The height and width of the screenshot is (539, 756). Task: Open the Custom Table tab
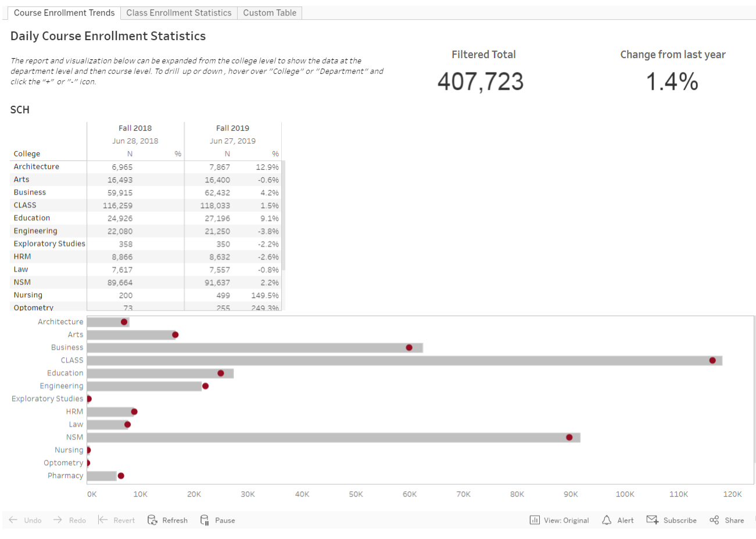[270, 13]
